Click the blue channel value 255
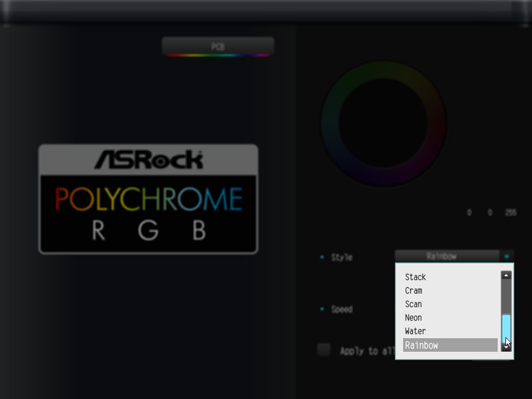The height and width of the screenshot is (399, 532). [x=511, y=213]
